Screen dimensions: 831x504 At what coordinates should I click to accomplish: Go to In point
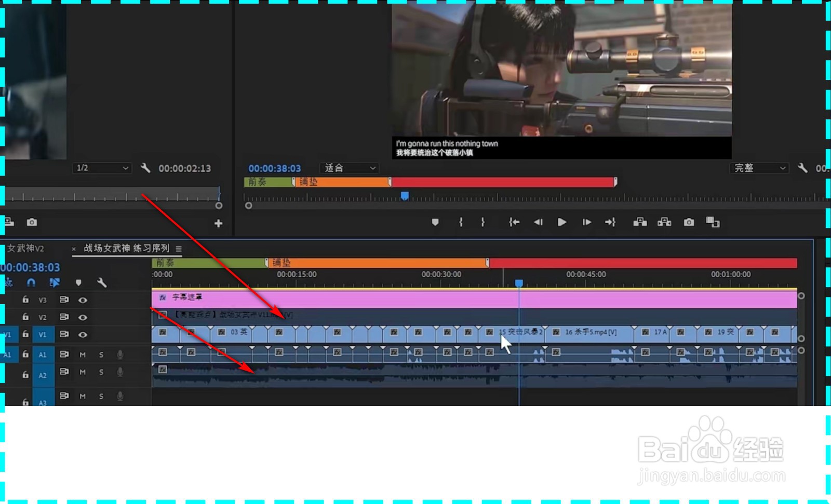coord(514,222)
